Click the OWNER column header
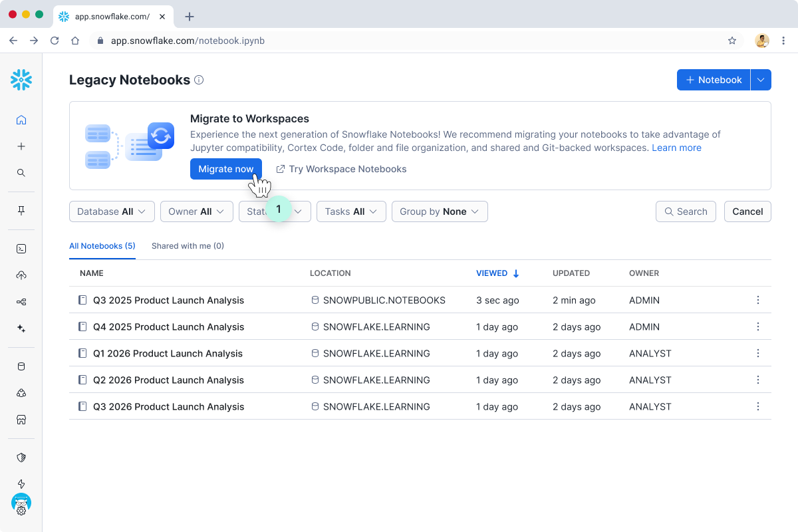The width and height of the screenshot is (798, 532). (644, 273)
